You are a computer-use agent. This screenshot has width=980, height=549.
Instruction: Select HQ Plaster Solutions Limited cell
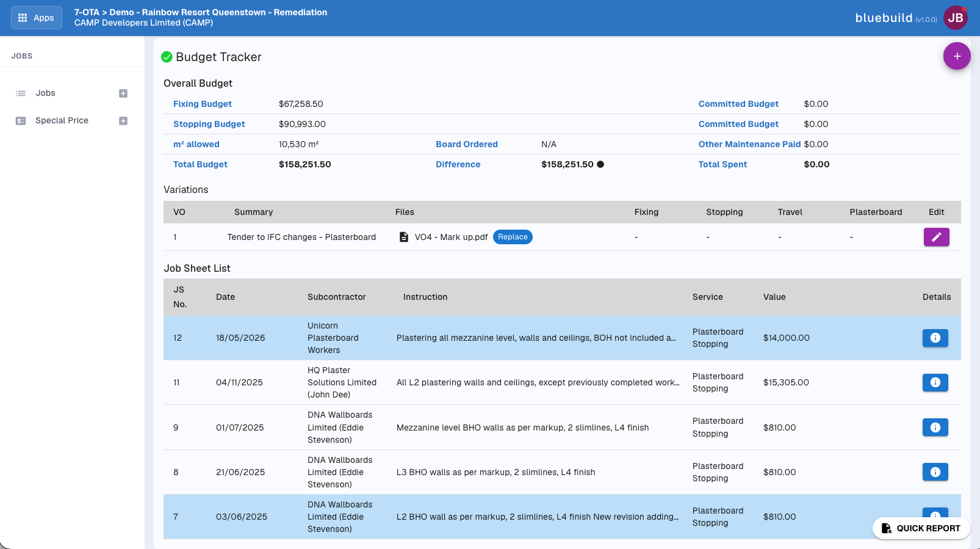point(342,382)
